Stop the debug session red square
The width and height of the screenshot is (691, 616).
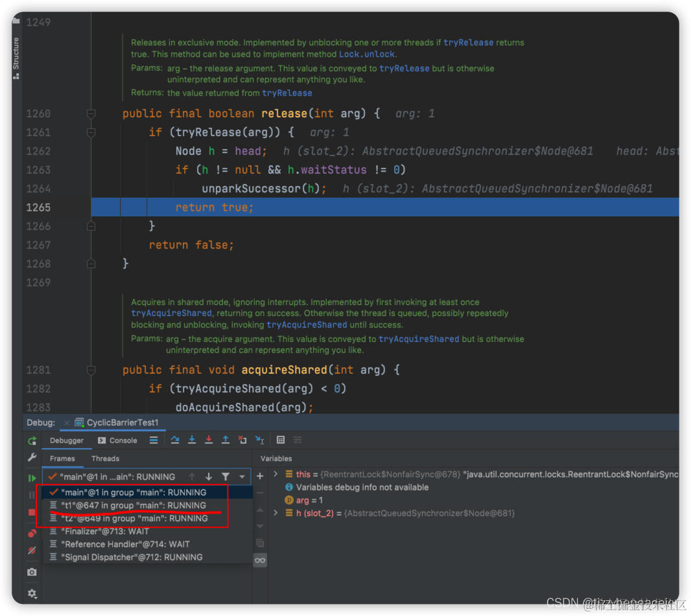tap(32, 512)
